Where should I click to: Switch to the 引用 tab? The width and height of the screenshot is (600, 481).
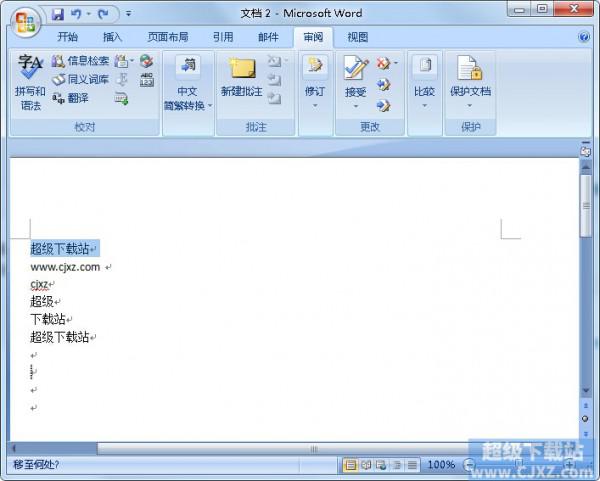(x=223, y=37)
